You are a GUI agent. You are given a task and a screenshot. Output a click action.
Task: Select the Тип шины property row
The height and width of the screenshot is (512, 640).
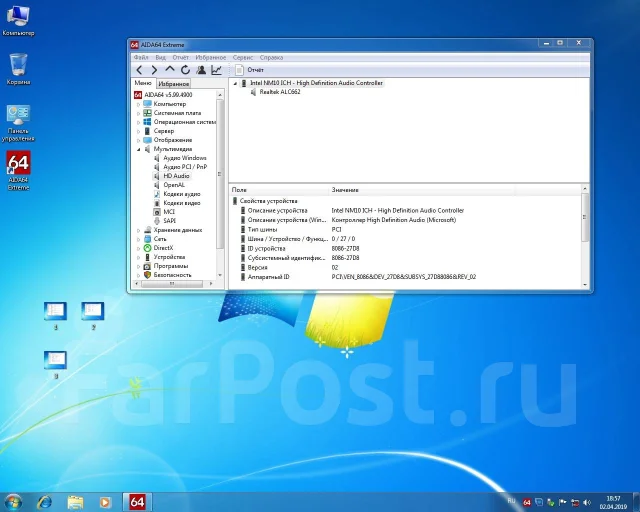pos(407,229)
